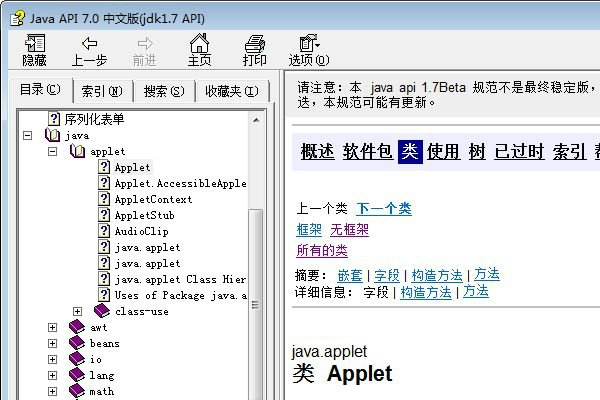Expand the beans package node
Screen dimensions: 600x400
(x=52, y=343)
